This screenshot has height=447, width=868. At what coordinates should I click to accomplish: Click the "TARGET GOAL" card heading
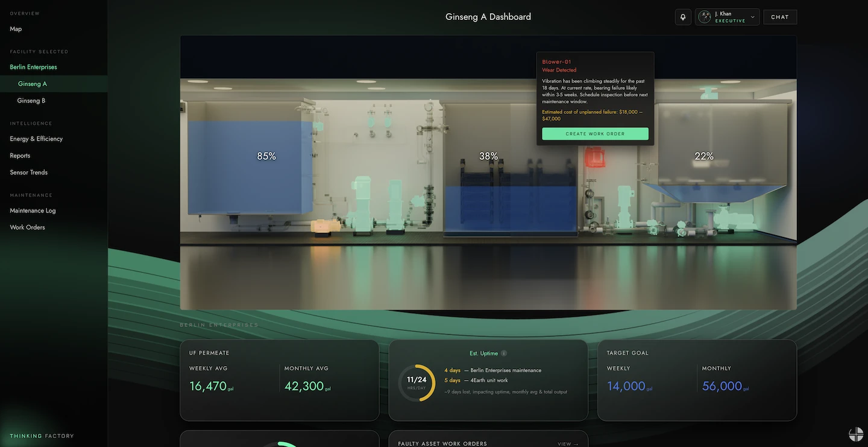point(627,353)
